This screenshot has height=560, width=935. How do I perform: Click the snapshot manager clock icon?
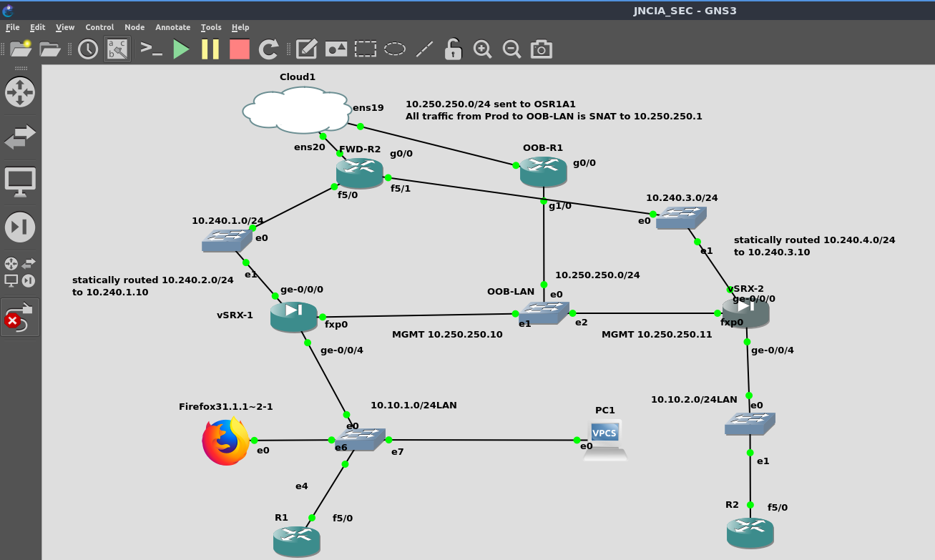click(x=88, y=49)
